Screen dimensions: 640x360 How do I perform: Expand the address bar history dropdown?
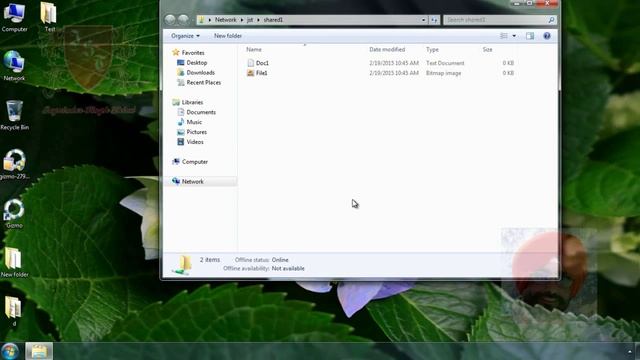pos(423,20)
